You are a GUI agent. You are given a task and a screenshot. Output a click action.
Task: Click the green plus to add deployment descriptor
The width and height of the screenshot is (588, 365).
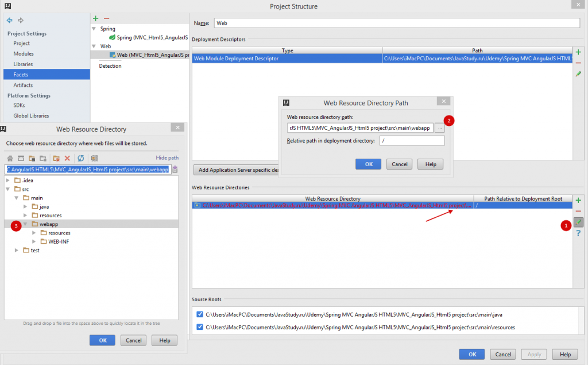coord(578,52)
